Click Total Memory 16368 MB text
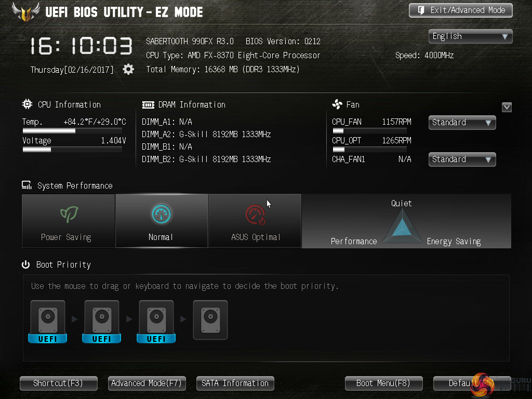Screen dimensions: 532x399 pyautogui.click(x=223, y=70)
